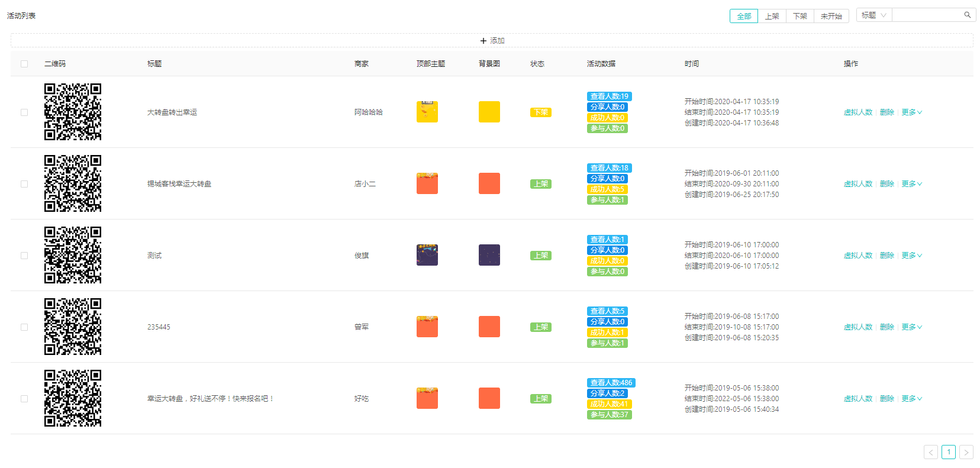
Task: Click 查看人数:19 data tag
Action: (610, 96)
